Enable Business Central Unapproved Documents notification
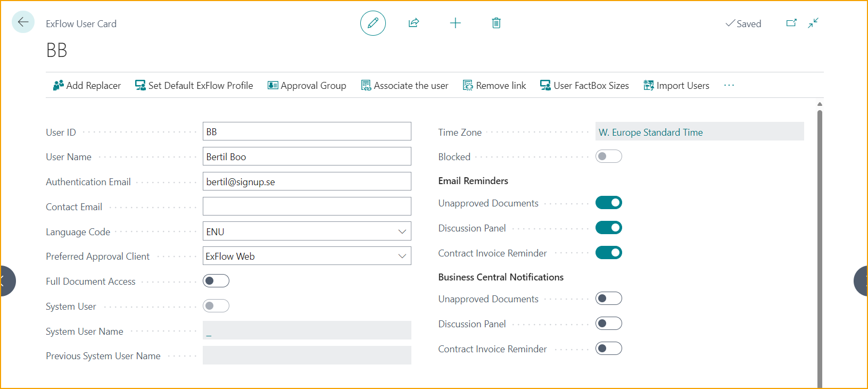 609,299
